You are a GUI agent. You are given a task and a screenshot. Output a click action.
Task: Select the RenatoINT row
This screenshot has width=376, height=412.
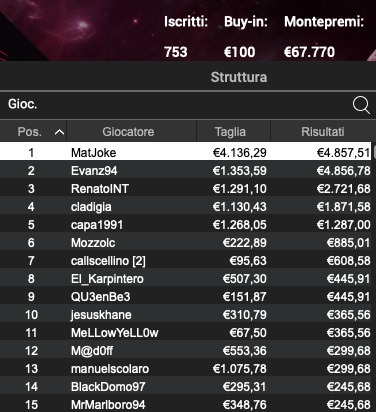click(x=186, y=188)
